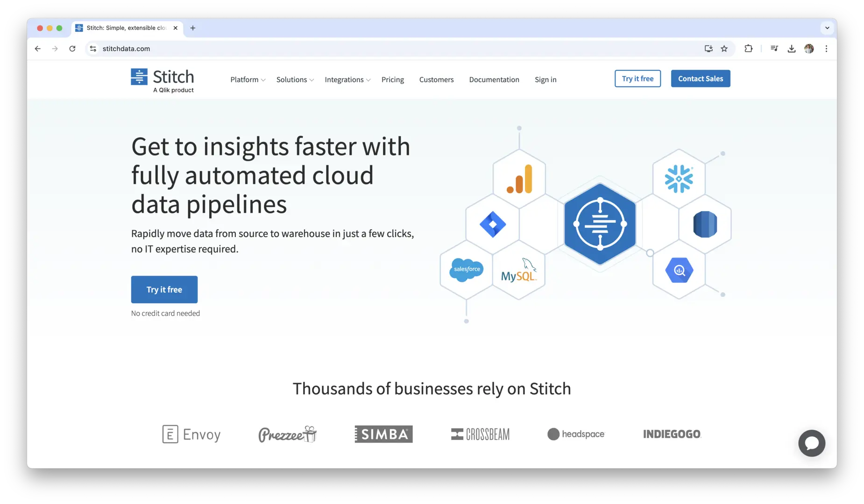Go to Documentation in navigation
This screenshot has height=504, width=864.
[x=494, y=80]
